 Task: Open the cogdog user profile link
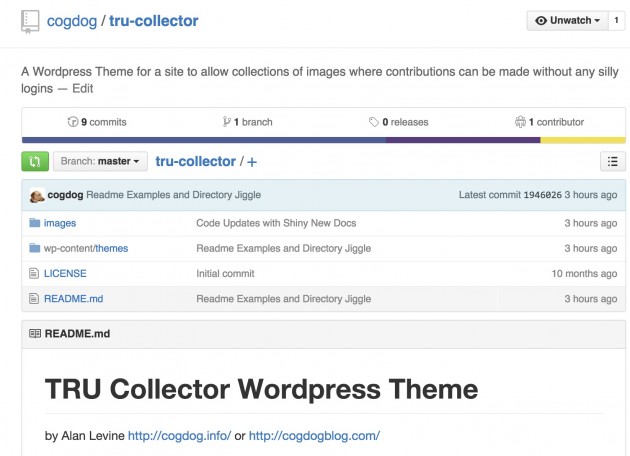(72, 21)
